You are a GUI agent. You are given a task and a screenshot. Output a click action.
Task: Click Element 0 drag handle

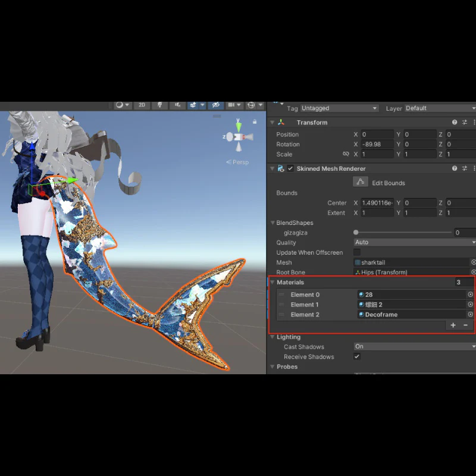pyautogui.click(x=281, y=295)
